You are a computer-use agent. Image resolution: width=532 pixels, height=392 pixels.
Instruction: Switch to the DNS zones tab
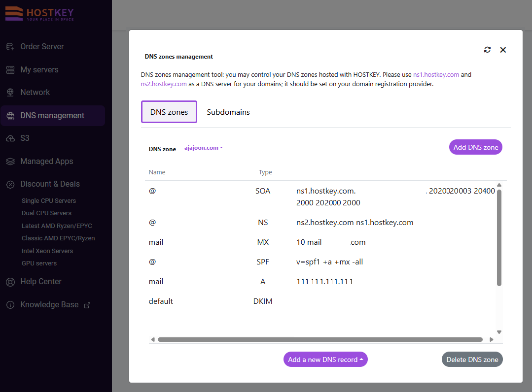coord(169,112)
